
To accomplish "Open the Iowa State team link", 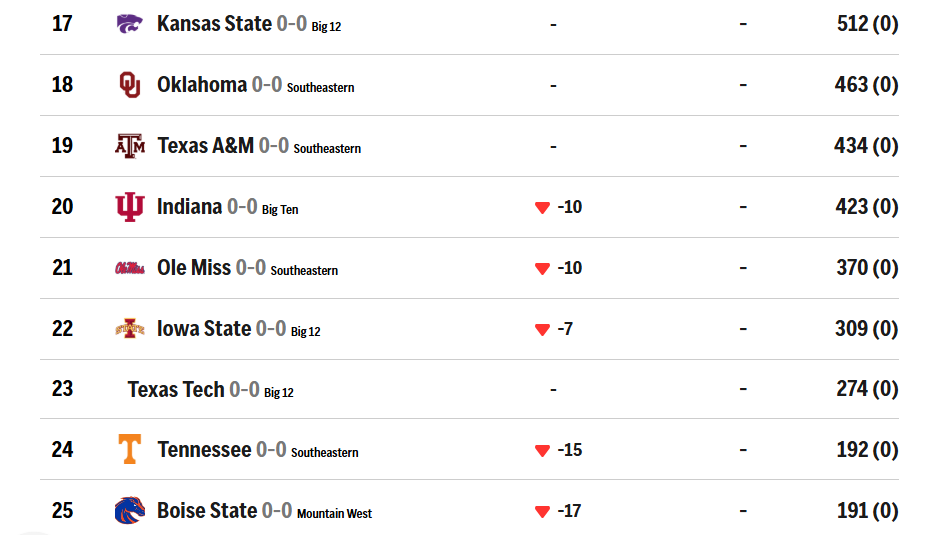I will click(204, 328).
